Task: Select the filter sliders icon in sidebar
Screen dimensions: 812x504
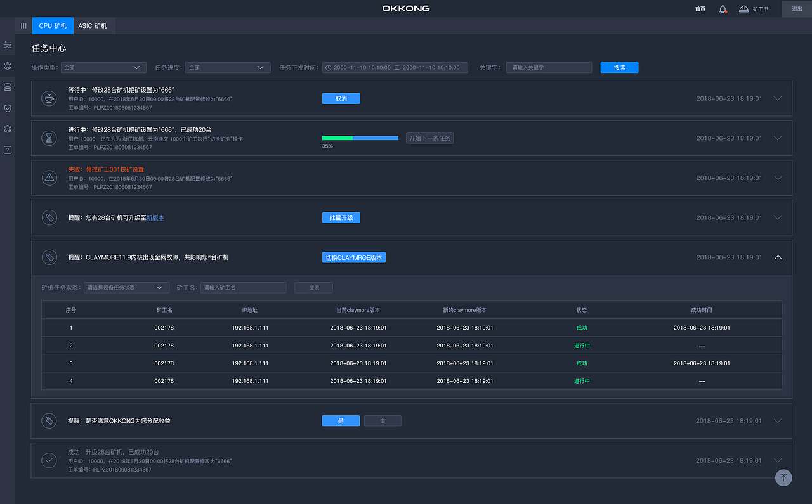Action: coord(8,45)
